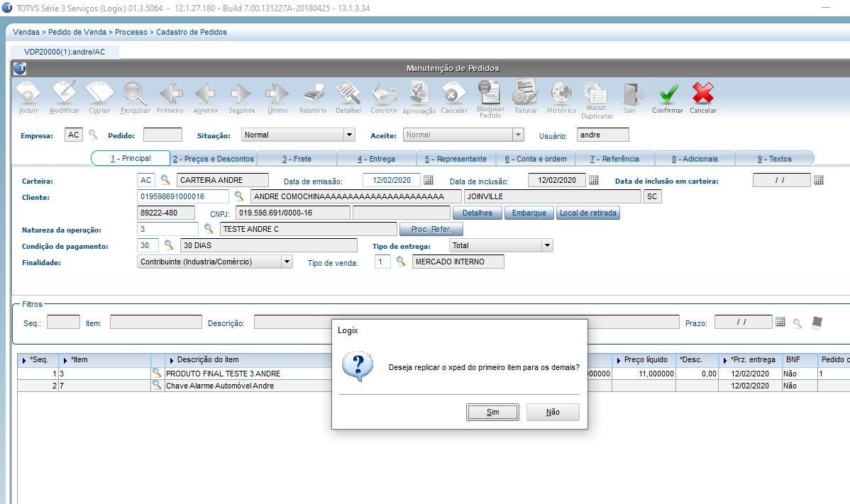Image resolution: width=850 pixels, height=504 pixels.
Task: Switch to 5 - Representante tab
Action: pos(456,159)
